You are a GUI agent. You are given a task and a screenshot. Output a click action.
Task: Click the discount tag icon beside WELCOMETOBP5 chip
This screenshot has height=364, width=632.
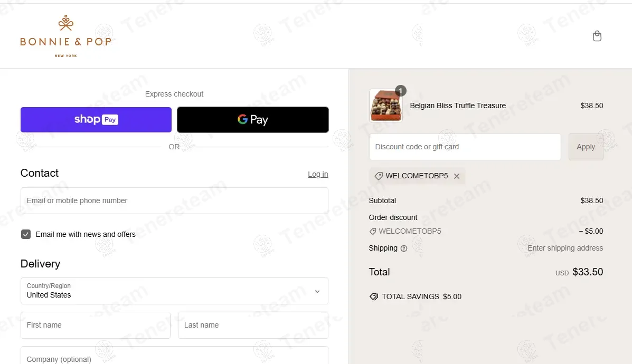(x=379, y=176)
